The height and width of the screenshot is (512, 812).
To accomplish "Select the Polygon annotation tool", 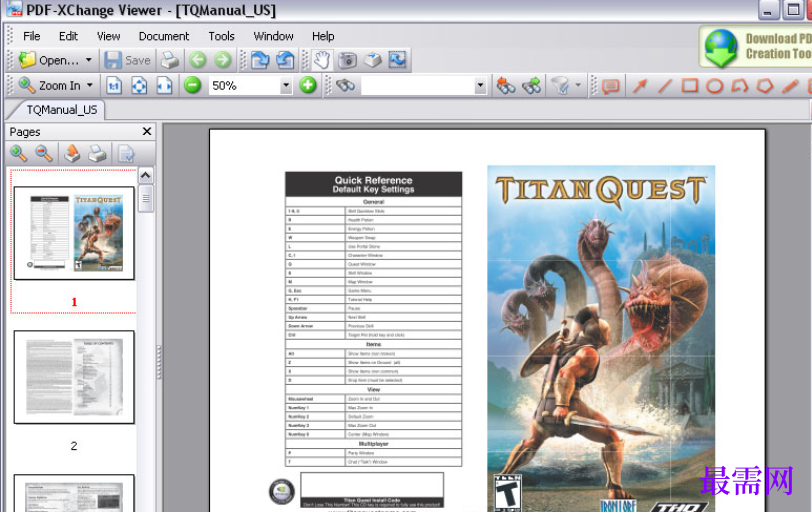I will tap(764, 85).
